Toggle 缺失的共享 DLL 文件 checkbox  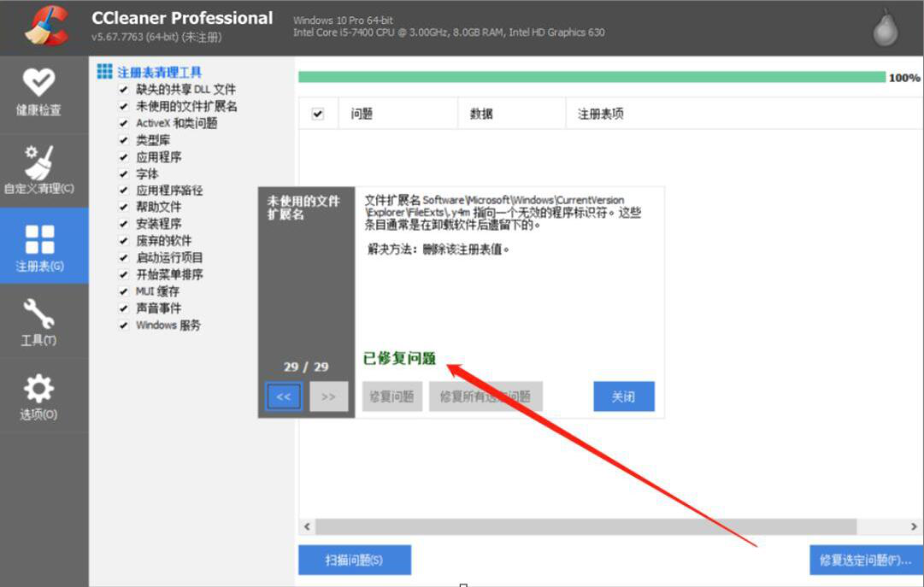(x=123, y=90)
